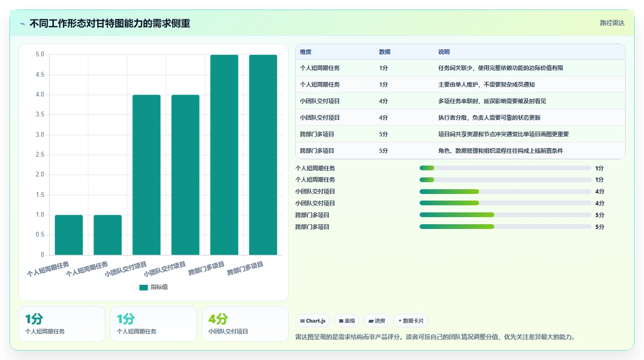
Task: Click the 0.5 y-axis tick label
Action: click(40, 235)
